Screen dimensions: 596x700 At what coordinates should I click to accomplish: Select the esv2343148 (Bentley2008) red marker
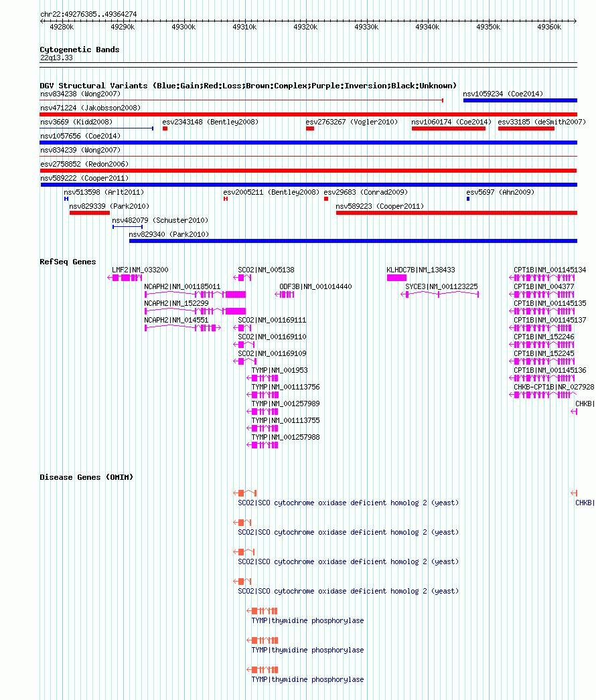click(165, 128)
